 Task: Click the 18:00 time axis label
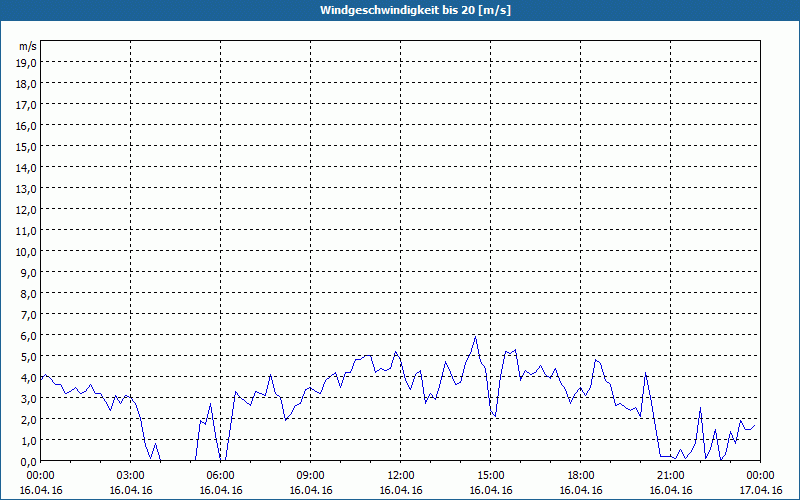click(x=581, y=476)
